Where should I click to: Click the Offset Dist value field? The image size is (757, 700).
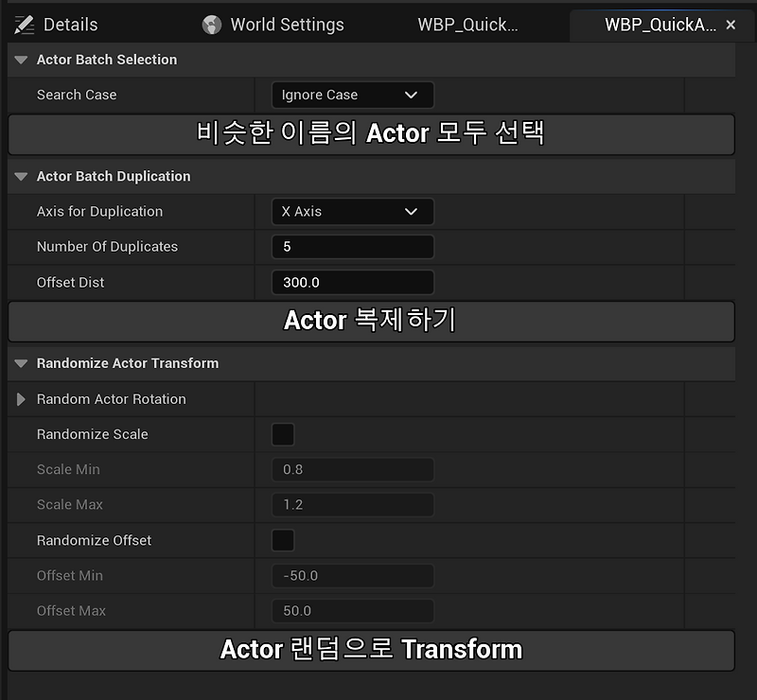click(x=352, y=282)
